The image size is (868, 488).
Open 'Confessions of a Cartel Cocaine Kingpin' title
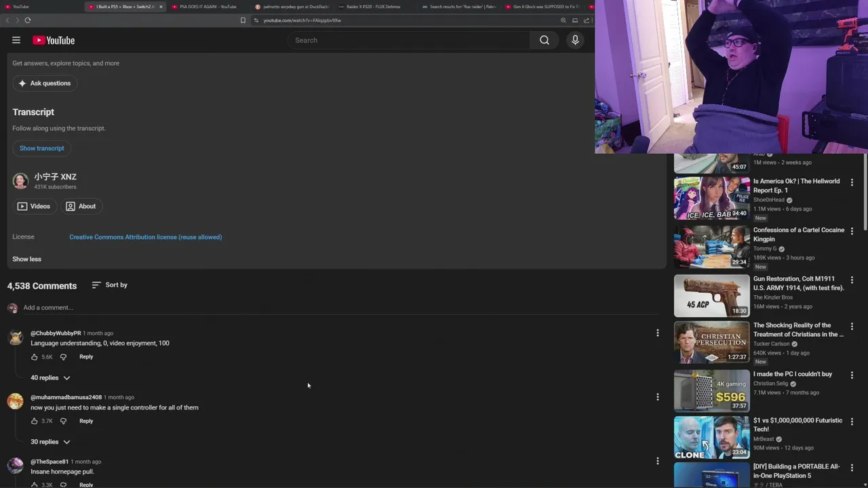799,235
